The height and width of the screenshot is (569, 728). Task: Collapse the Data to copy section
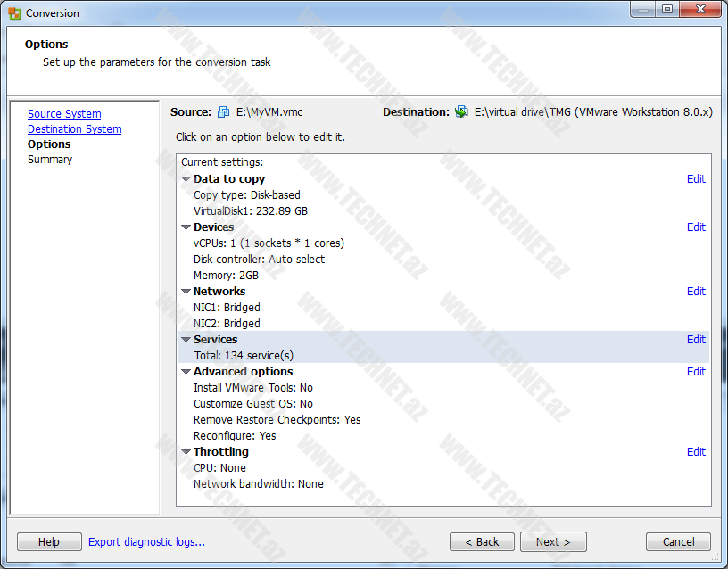[186, 179]
